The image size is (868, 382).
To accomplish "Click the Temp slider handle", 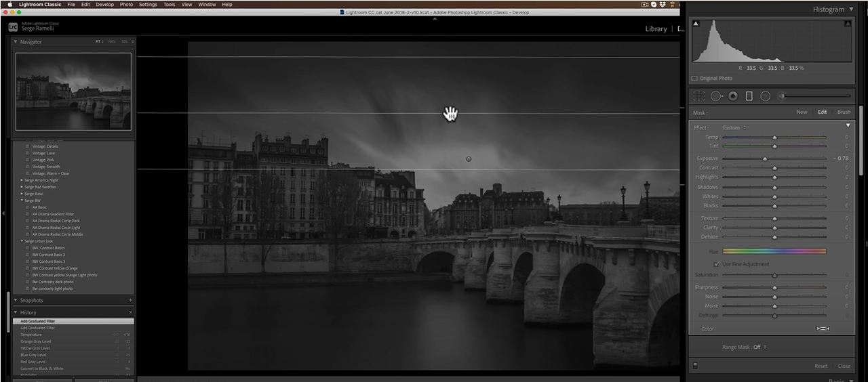I will pyautogui.click(x=774, y=137).
